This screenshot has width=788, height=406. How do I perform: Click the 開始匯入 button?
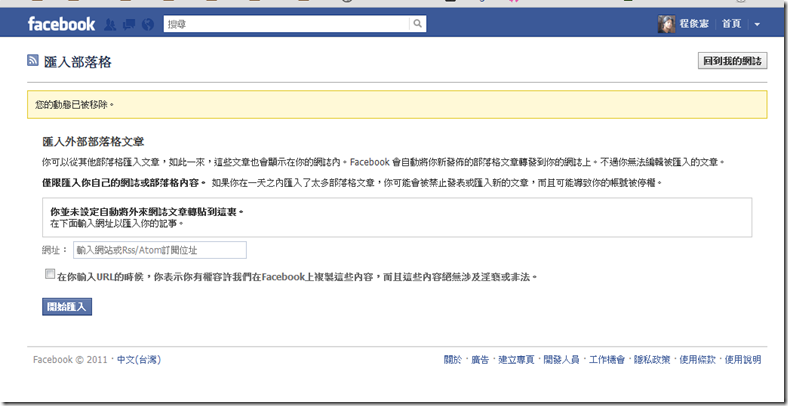(67, 307)
